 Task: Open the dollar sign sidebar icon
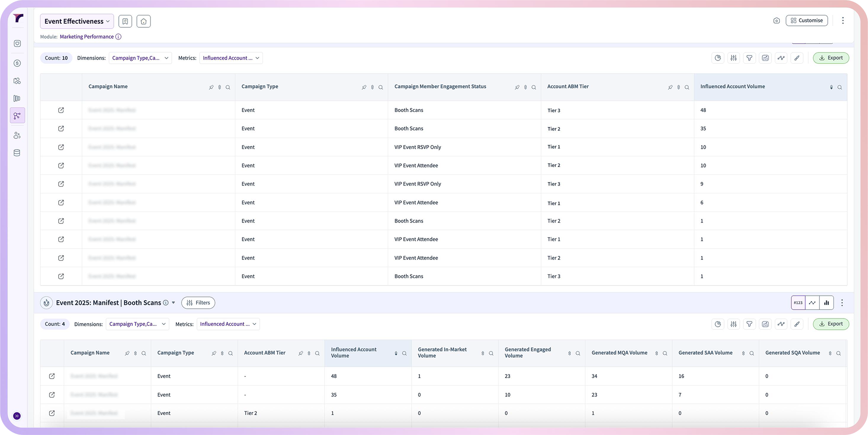coord(17,63)
